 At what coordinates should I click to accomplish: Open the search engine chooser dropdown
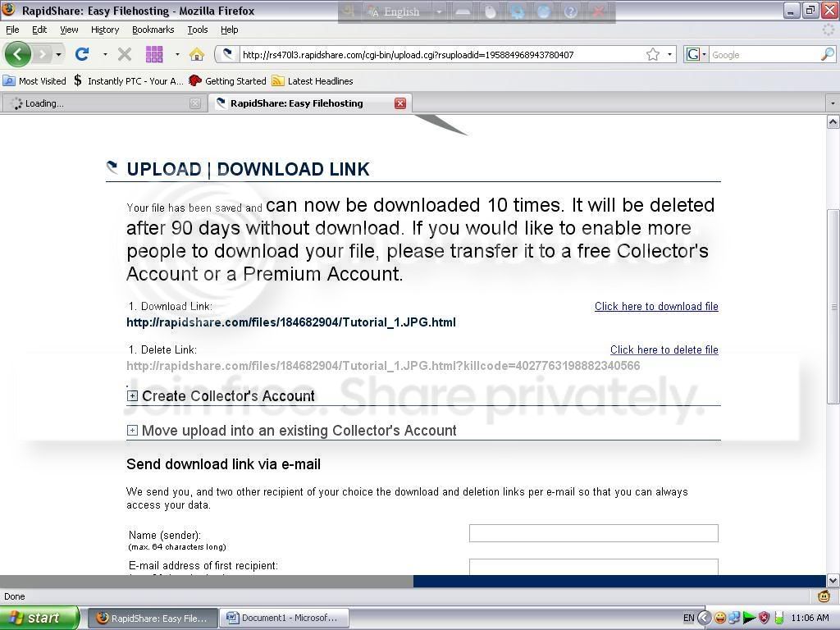[x=704, y=54]
